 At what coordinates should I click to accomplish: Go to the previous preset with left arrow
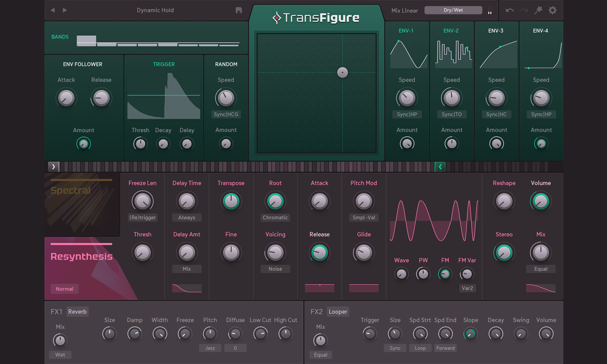(x=53, y=10)
